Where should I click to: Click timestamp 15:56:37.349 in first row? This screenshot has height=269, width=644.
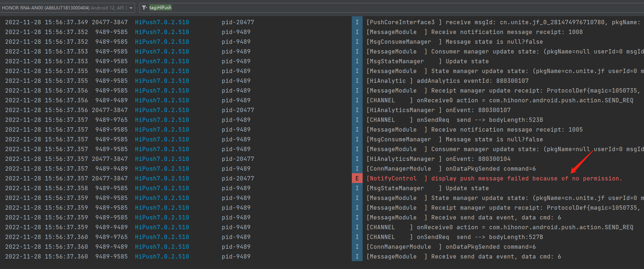(x=66, y=22)
